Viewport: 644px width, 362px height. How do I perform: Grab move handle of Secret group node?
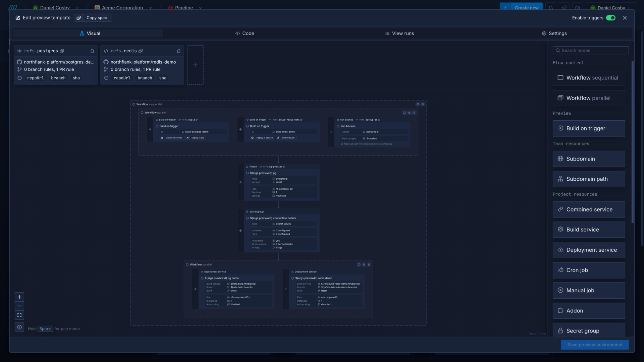(x=240, y=231)
